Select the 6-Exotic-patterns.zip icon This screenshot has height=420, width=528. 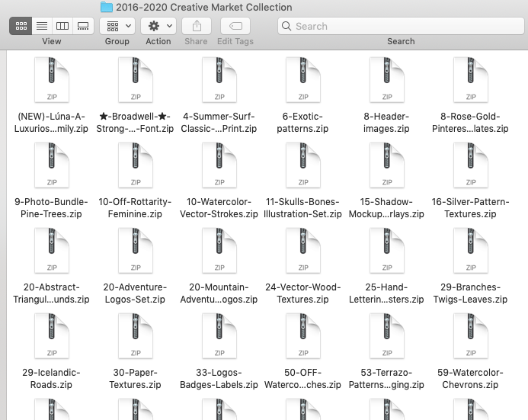pyautogui.click(x=303, y=80)
